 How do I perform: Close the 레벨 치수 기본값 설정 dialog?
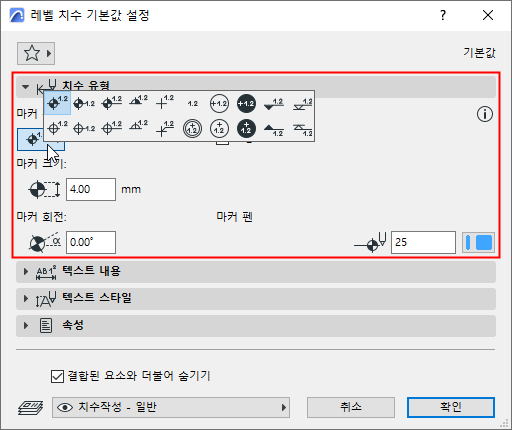[488, 15]
